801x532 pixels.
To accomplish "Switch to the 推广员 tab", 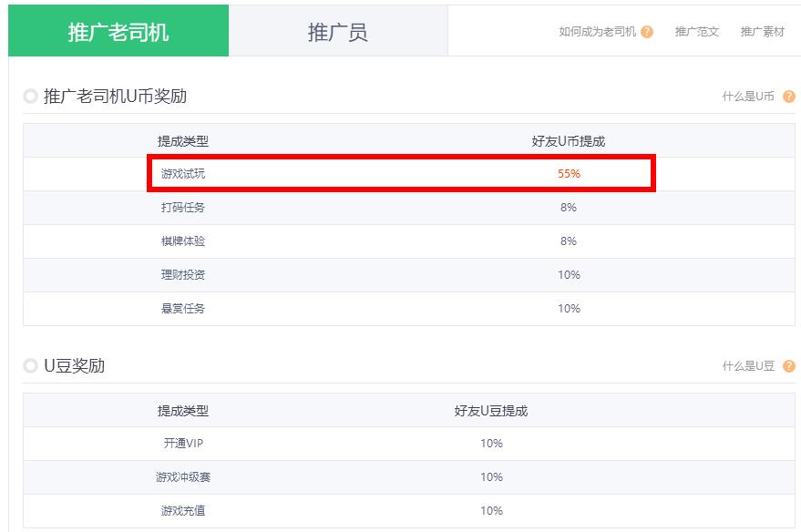I will 338,32.
